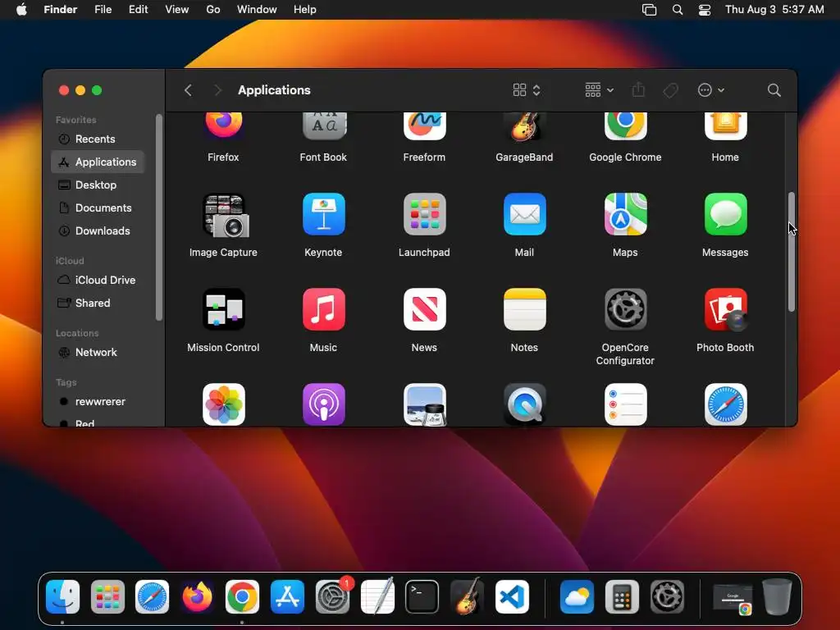Open the View menu

[x=177, y=10]
